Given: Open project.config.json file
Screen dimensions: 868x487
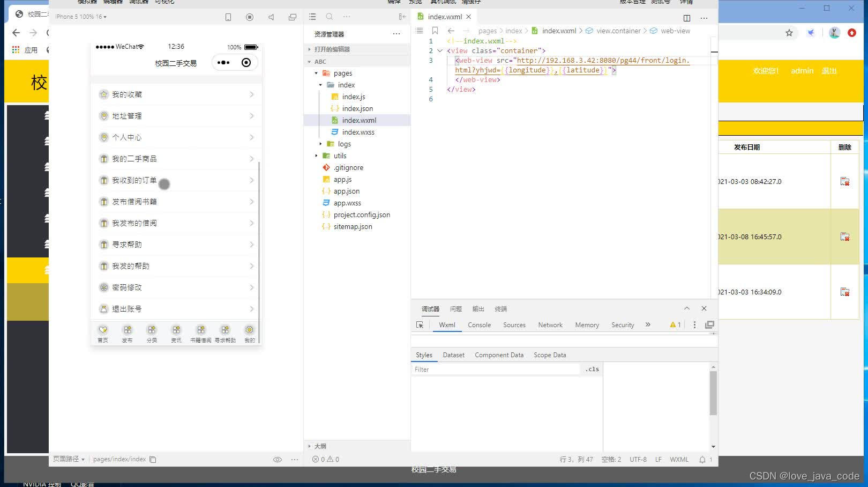Looking at the screenshot, I should click(x=362, y=215).
